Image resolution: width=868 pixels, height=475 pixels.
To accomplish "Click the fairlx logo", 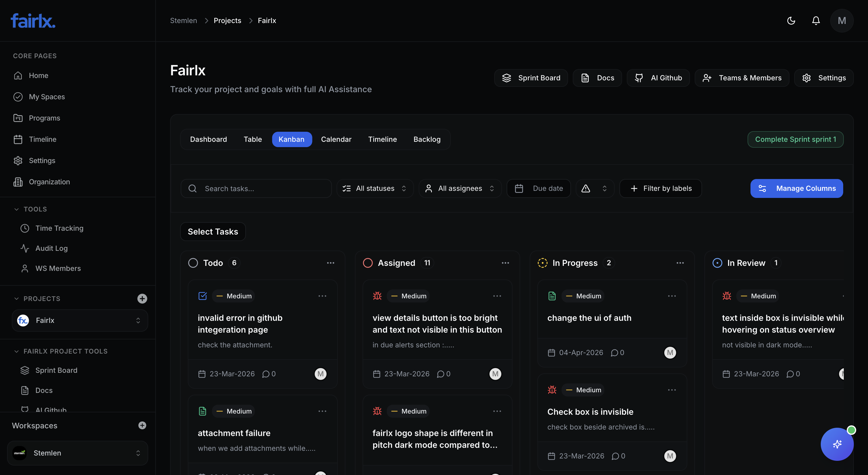I will point(33,21).
